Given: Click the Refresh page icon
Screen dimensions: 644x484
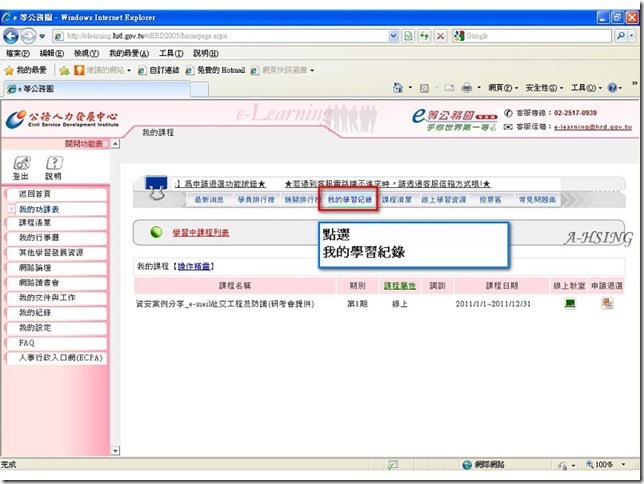Looking at the screenshot, I should point(424,36).
